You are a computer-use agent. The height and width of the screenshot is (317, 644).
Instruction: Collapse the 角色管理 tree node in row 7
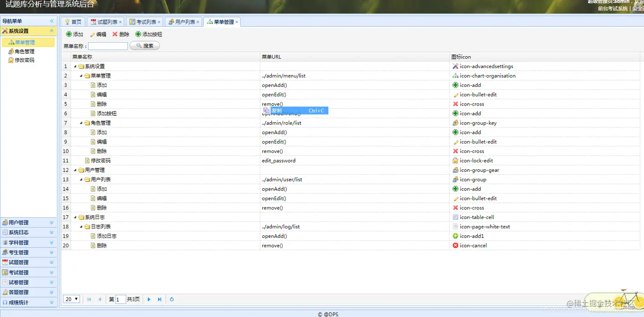81,123
